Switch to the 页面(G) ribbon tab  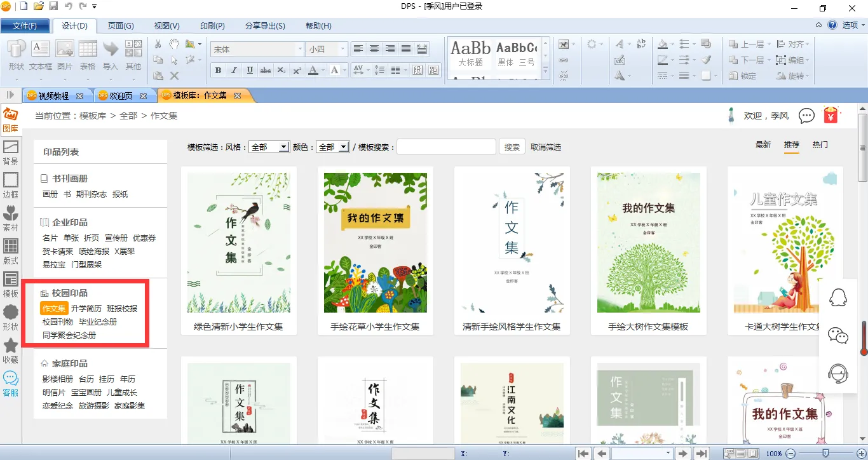[121, 26]
